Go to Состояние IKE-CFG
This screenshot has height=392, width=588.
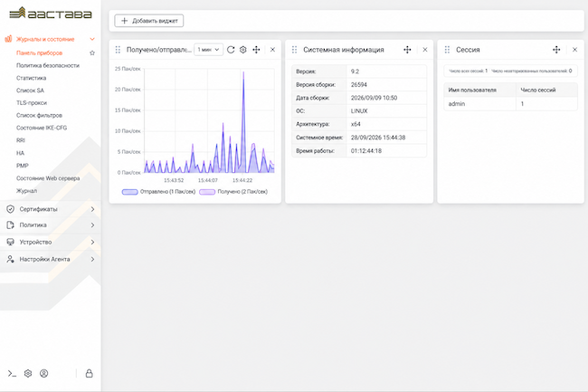coord(42,128)
